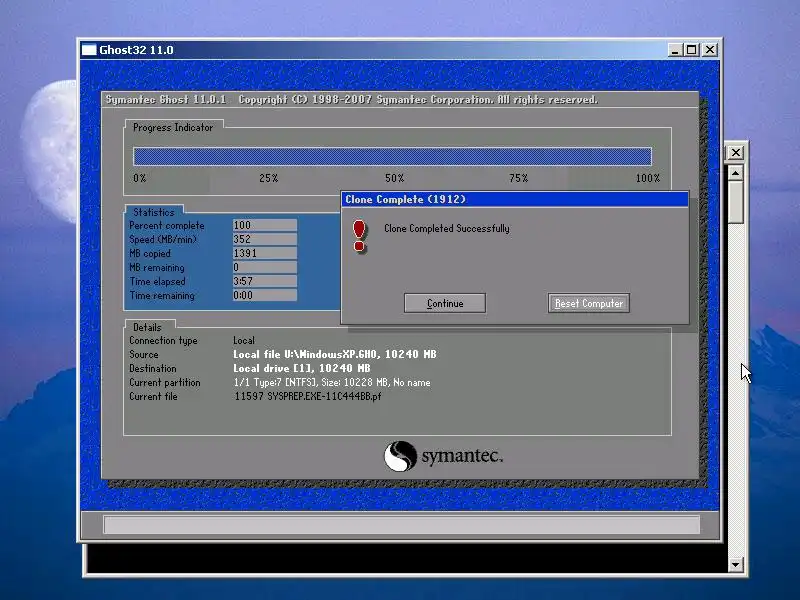Click the Reset Computer button
The height and width of the screenshot is (600, 800).
pyautogui.click(x=589, y=303)
